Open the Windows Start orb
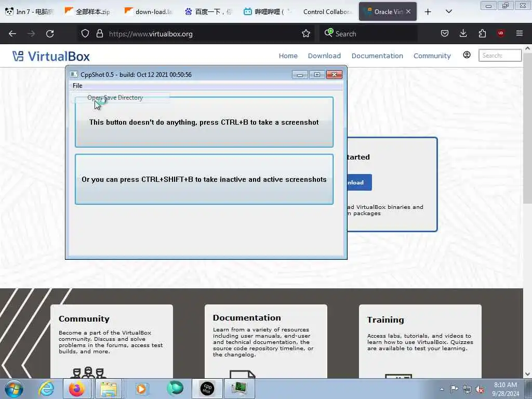The image size is (532, 399). coord(14,389)
